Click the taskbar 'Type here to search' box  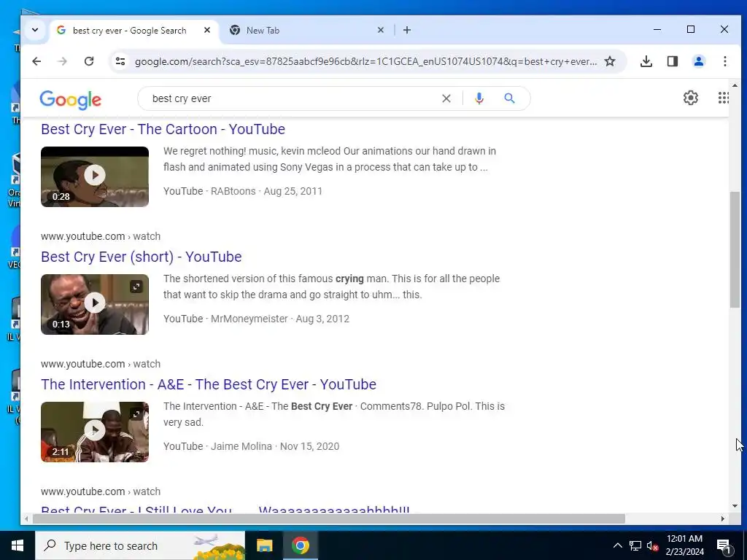pos(140,545)
